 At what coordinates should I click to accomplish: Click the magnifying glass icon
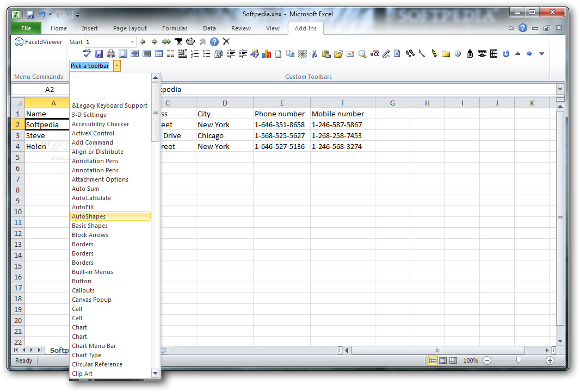pyautogui.click(x=362, y=54)
